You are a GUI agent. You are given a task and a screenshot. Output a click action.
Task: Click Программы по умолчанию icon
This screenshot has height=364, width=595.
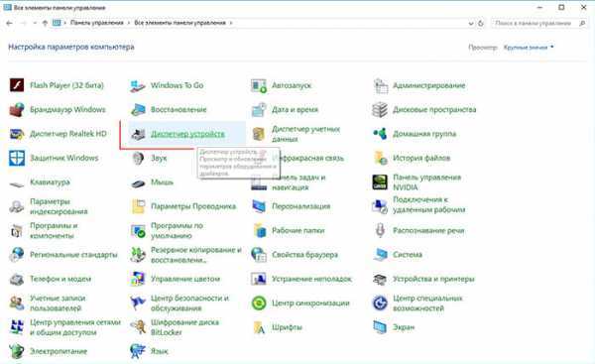138,231
